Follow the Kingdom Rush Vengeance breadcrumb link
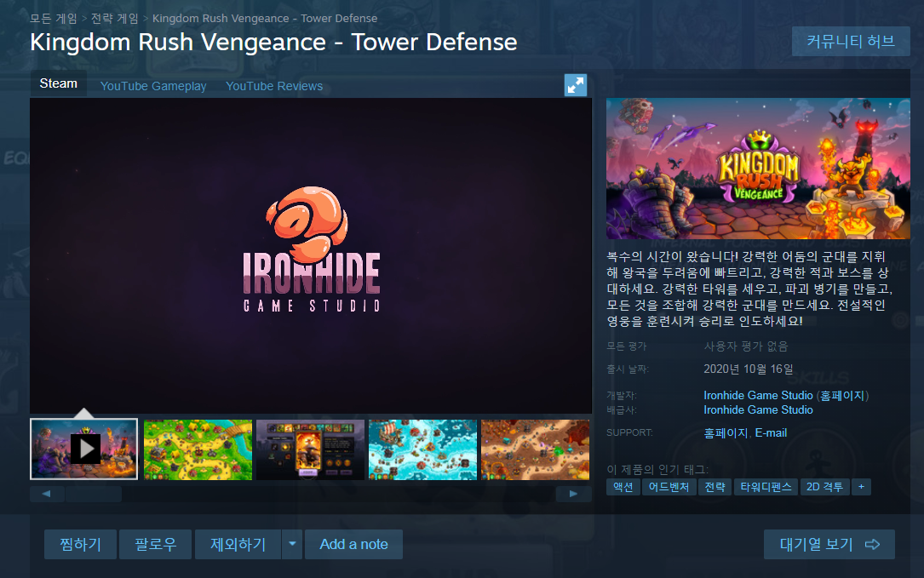Screen dimensions: 924x578 click(x=265, y=18)
